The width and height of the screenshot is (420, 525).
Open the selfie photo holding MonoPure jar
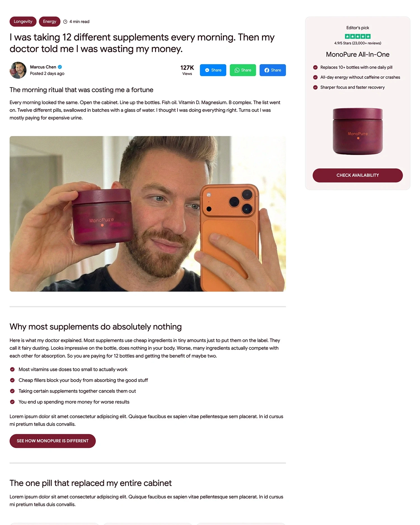tap(148, 214)
